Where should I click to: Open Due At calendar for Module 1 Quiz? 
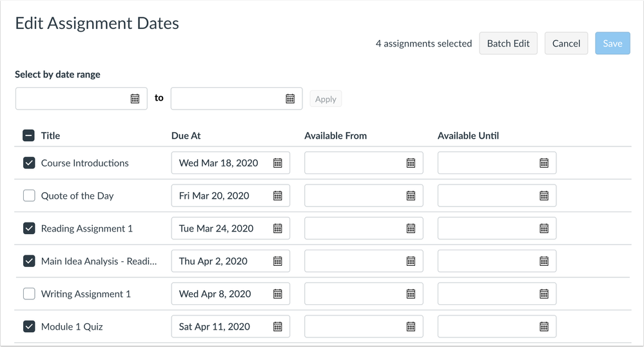(278, 326)
